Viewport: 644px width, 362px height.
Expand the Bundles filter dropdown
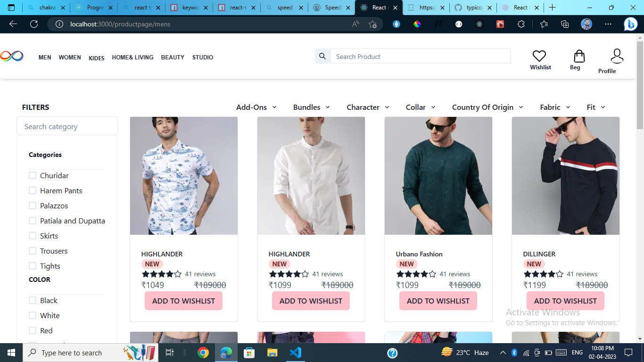312,107
